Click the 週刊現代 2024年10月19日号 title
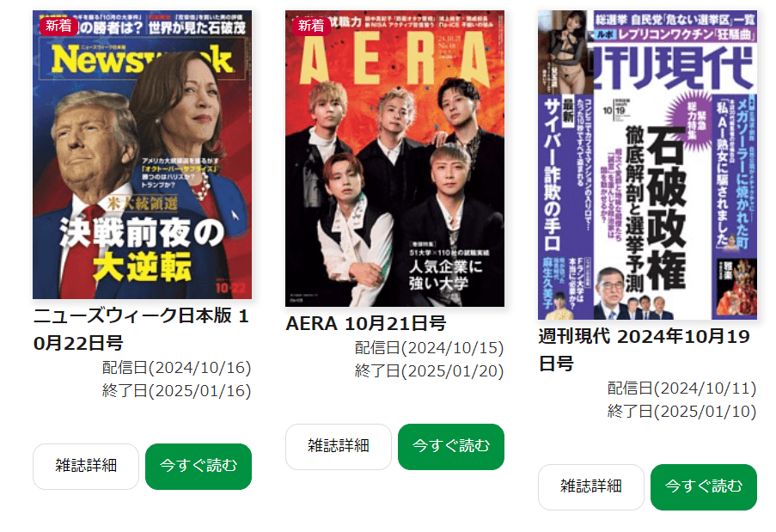This screenshot has height=532, width=776. pos(645,350)
